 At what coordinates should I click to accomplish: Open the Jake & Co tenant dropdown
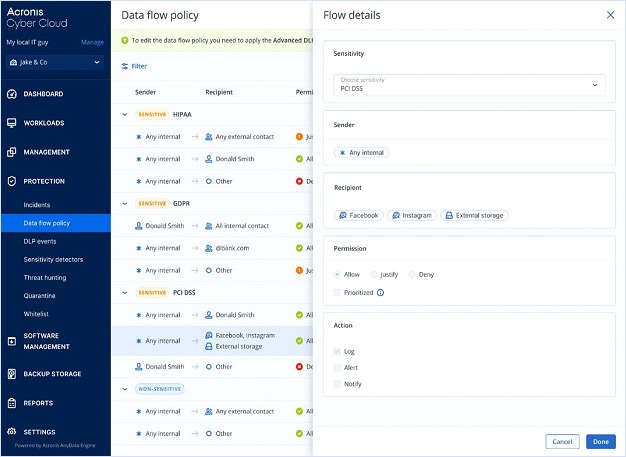pyautogui.click(x=55, y=63)
